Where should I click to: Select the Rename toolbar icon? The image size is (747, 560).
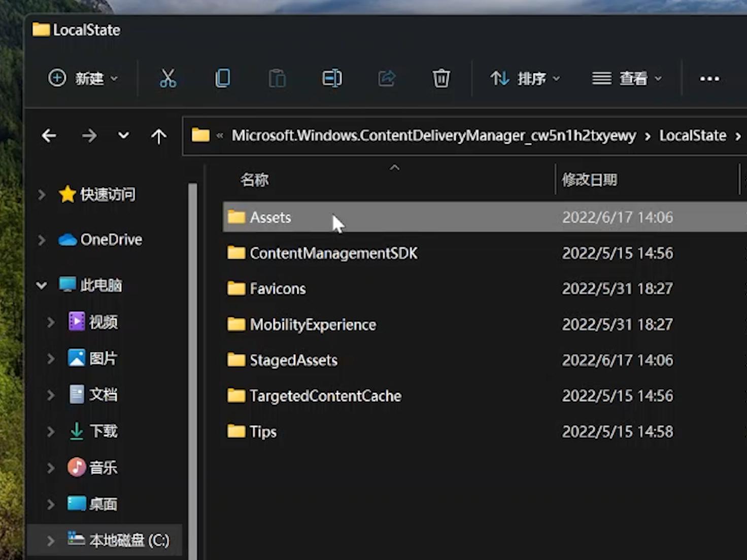[x=331, y=79]
